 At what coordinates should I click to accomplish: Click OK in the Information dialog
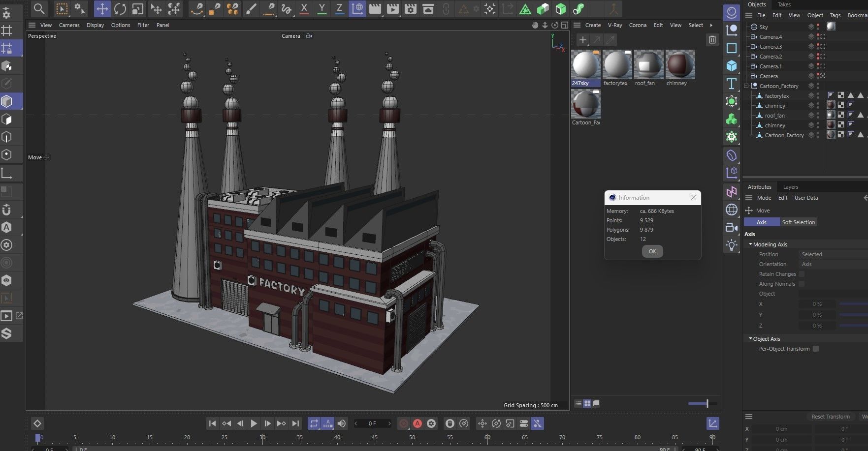click(x=652, y=251)
